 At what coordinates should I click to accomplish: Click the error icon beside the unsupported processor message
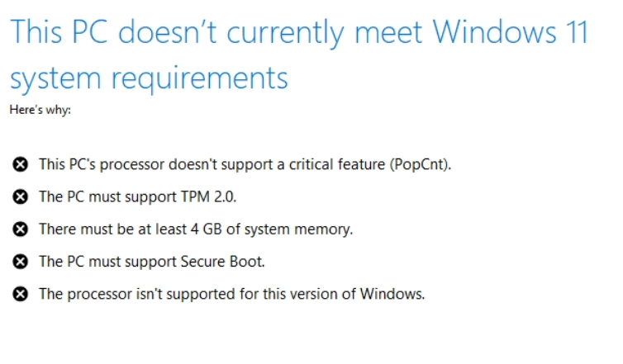click(x=21, y=294)
